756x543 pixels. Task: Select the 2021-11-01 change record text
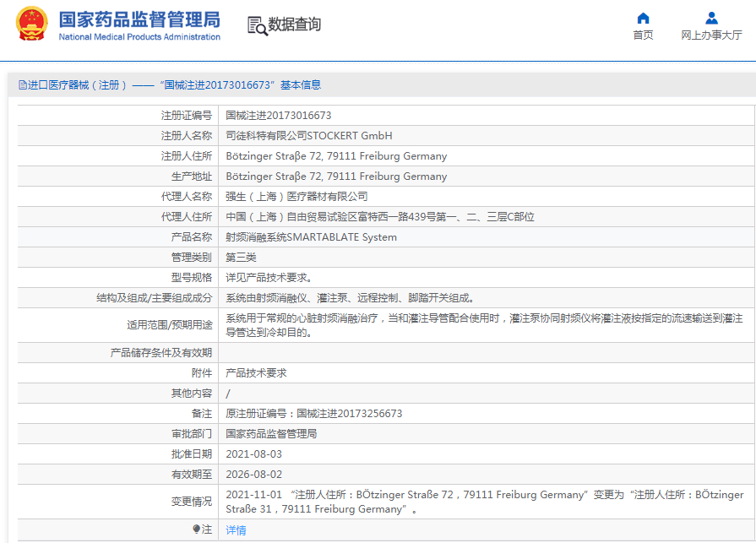click(x=484, y=502)
